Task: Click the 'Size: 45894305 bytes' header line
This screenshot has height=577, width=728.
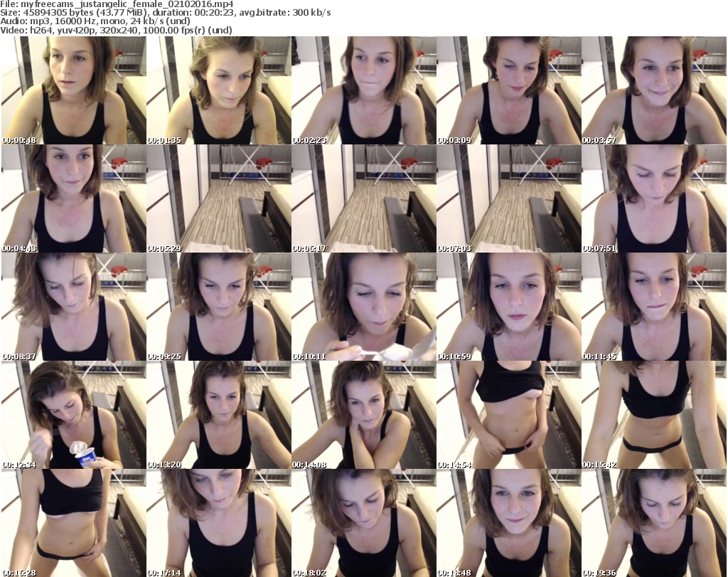Action: (x=165, y=13)
